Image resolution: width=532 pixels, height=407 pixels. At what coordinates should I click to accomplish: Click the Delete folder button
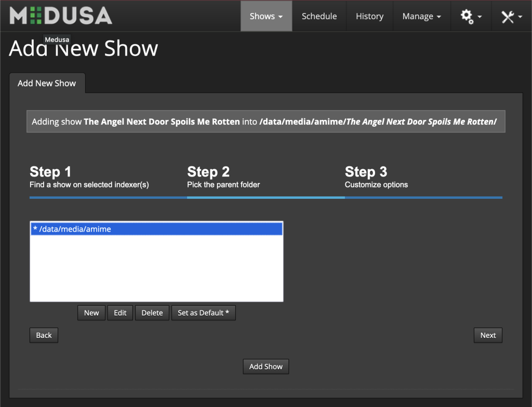152,313
